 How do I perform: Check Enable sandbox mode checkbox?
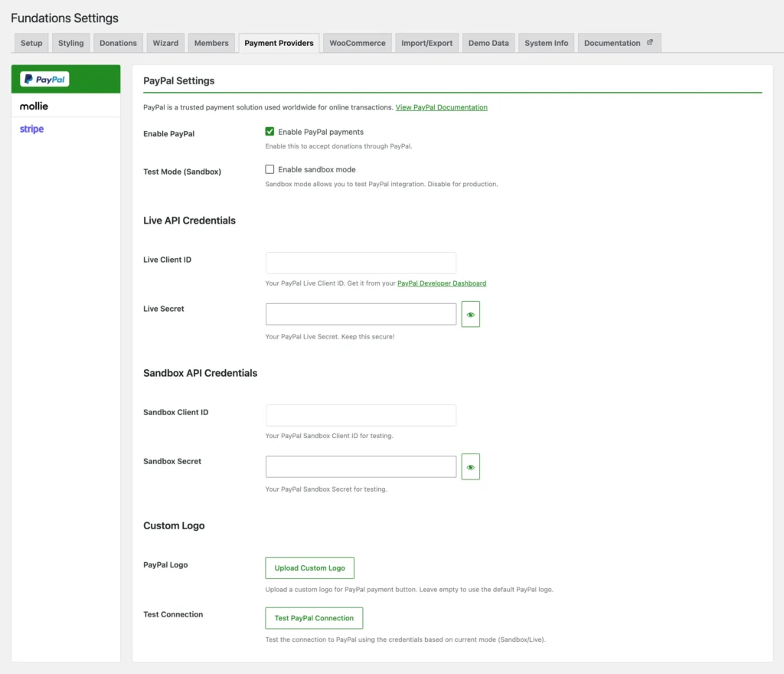(269, 169)
